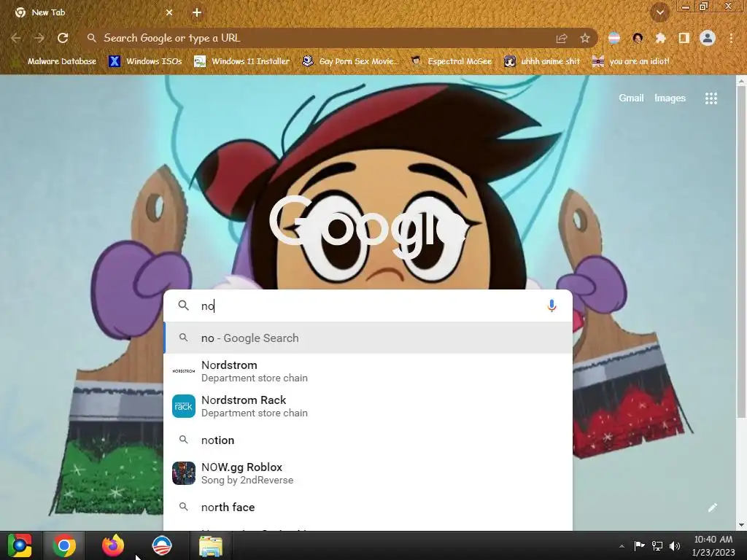
Task: Click the Google search box containing 'no'
Action: (368, 306)
